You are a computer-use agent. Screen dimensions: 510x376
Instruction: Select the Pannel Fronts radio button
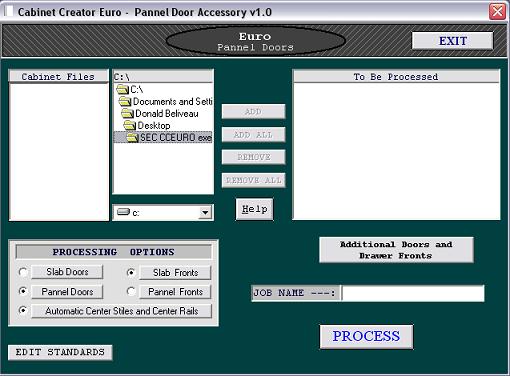click(x=131, y=291)
